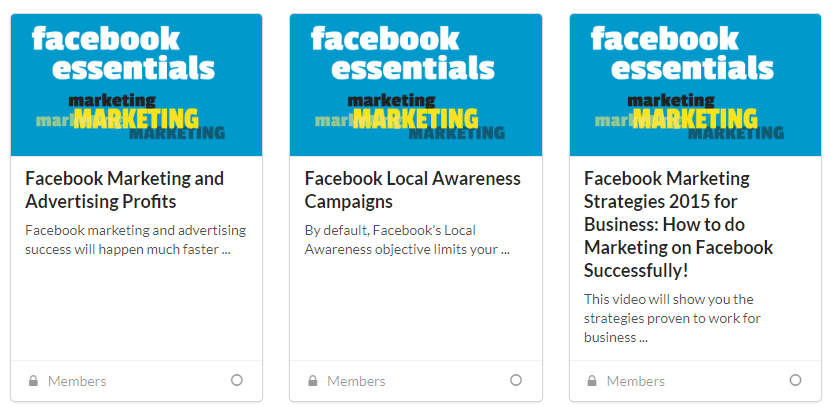The width and height of the screenshot is (831, 416).
Task: Click the Members label on the Local Awareness card
Action: (356, 381)
